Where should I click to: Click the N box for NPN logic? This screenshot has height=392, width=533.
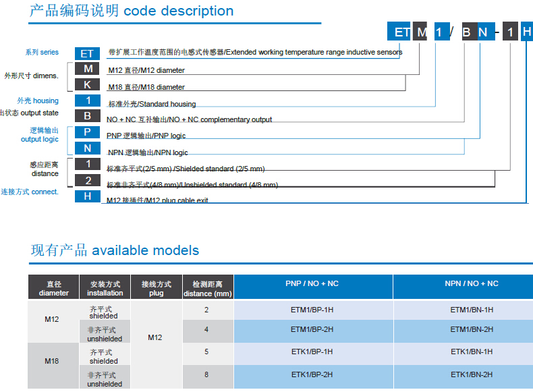[x=87, y=148]
